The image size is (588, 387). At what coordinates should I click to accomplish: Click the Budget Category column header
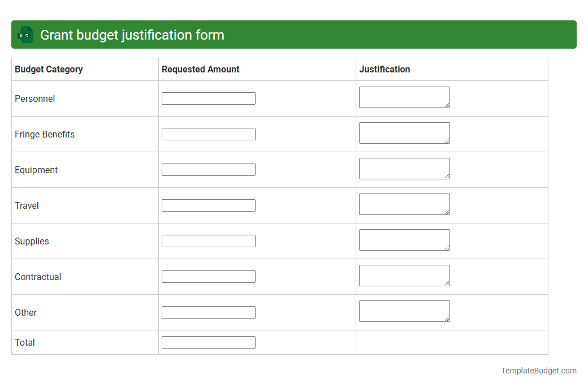tap(49, 69)
